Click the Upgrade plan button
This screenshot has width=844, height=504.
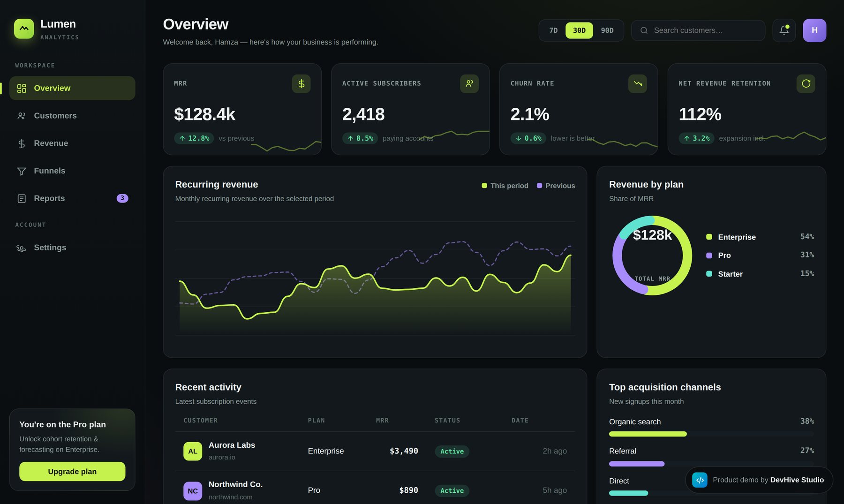pyautogui.click(x=72, y=472)
